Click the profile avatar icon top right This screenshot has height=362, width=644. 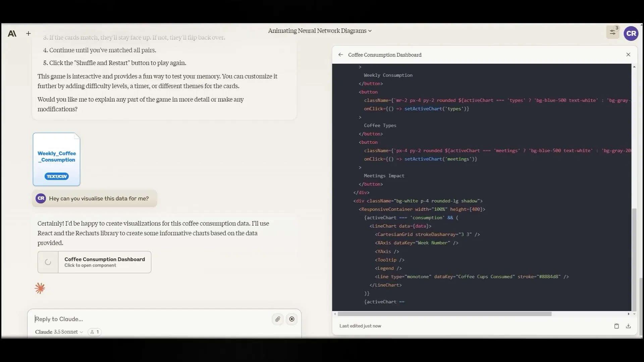click(x=632, y=33)
